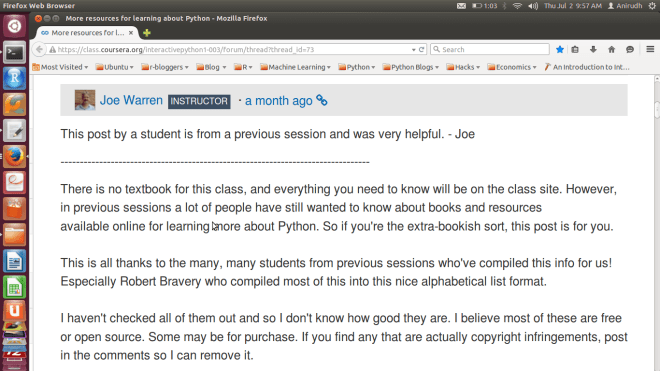Image resolution: width=660 pixels, height=371 pixels.
Task: Launch RStudio from the dock
Action: coord(14,79)
